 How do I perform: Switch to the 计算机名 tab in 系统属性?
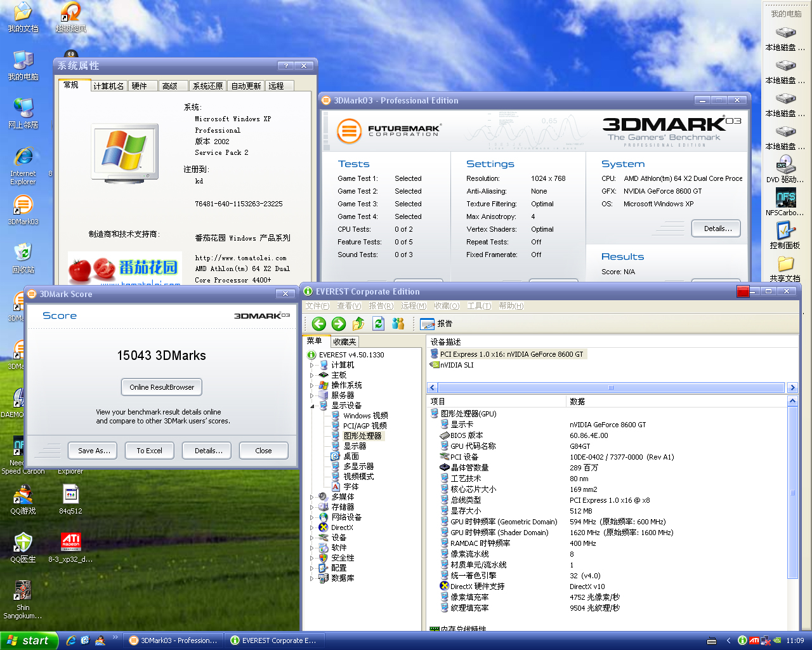(108, 86)
